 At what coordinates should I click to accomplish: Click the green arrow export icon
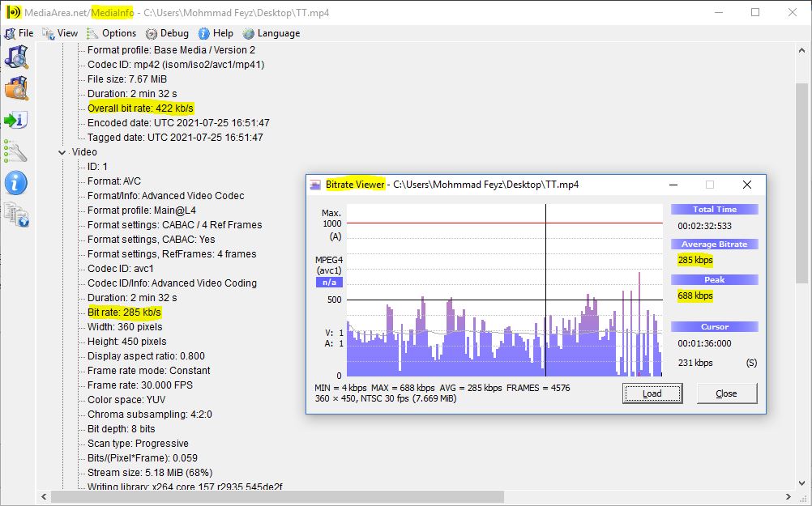coord(16,120)
